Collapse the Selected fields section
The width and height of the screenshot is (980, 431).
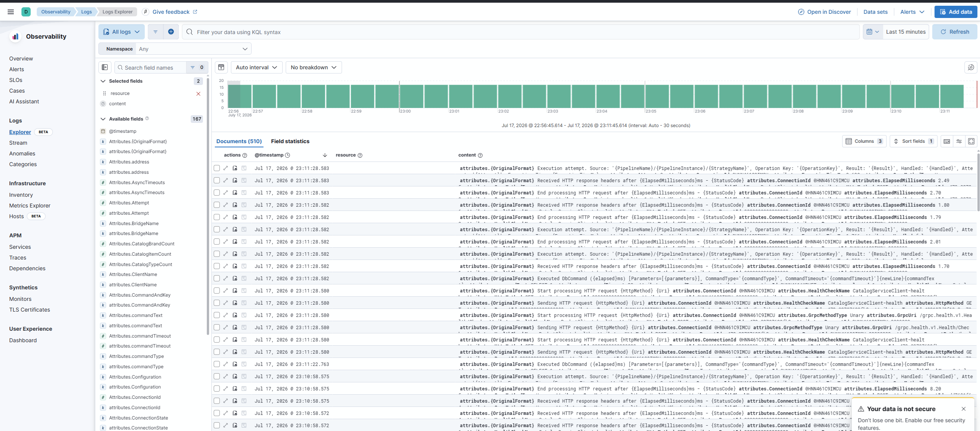click(103, 81)
